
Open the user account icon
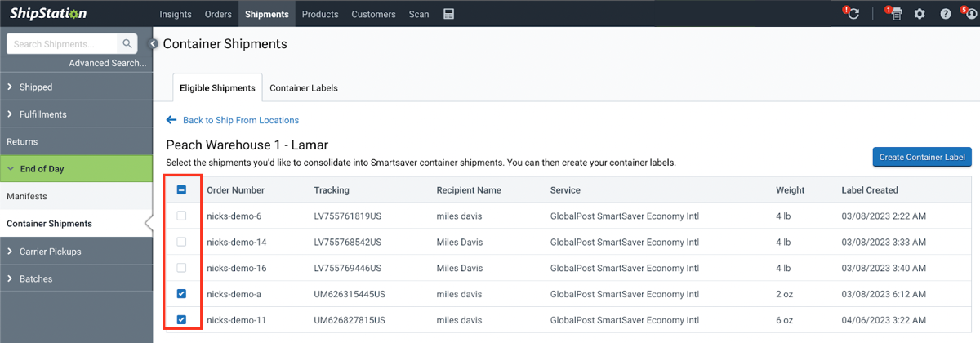pos(970,14)
